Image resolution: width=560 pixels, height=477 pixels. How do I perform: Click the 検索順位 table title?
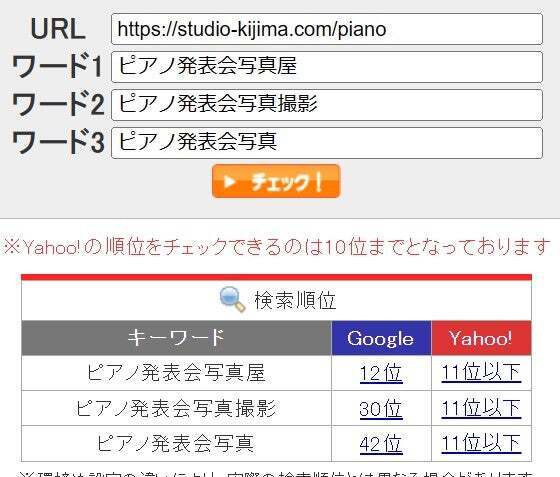coord(295,300)
